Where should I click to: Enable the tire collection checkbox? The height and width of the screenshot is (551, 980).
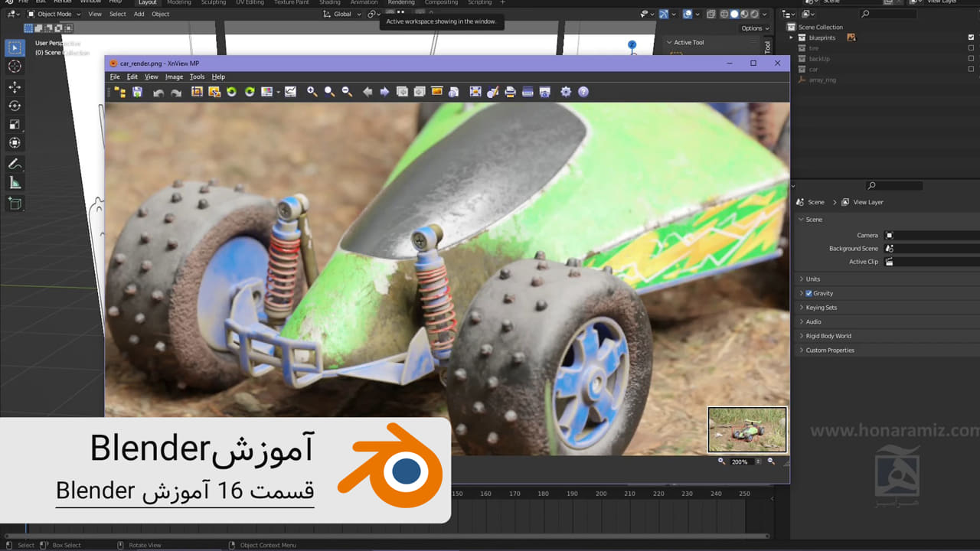(971, 48)
